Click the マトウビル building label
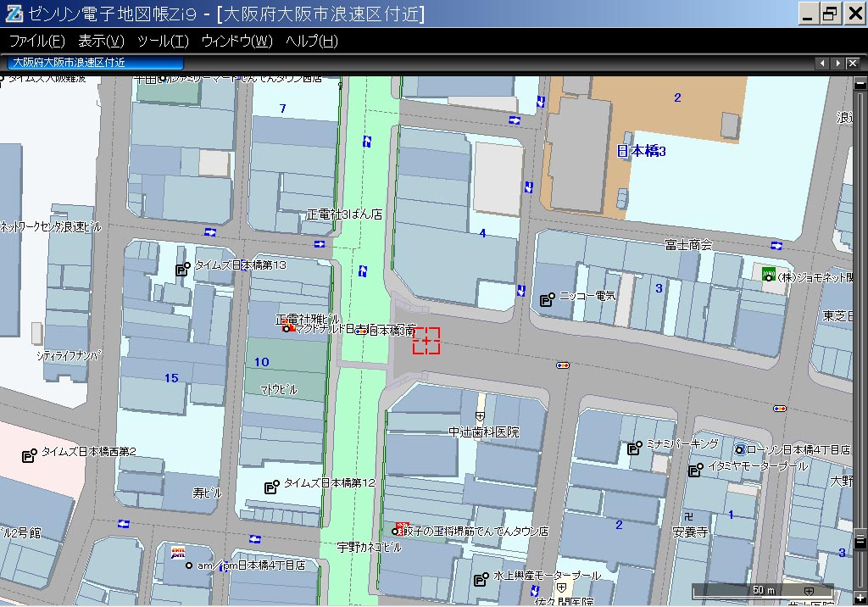The height and width of the screenshot is (607, 868). 279,389
